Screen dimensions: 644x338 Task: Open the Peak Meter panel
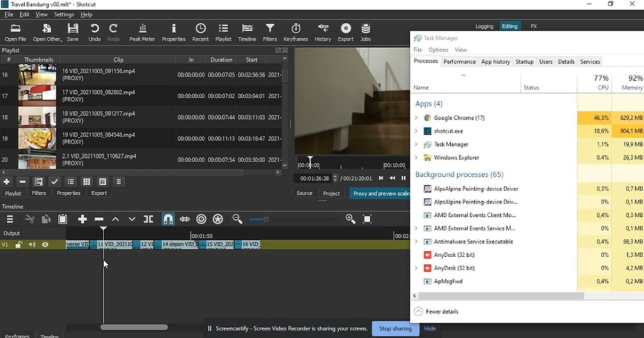142,32
